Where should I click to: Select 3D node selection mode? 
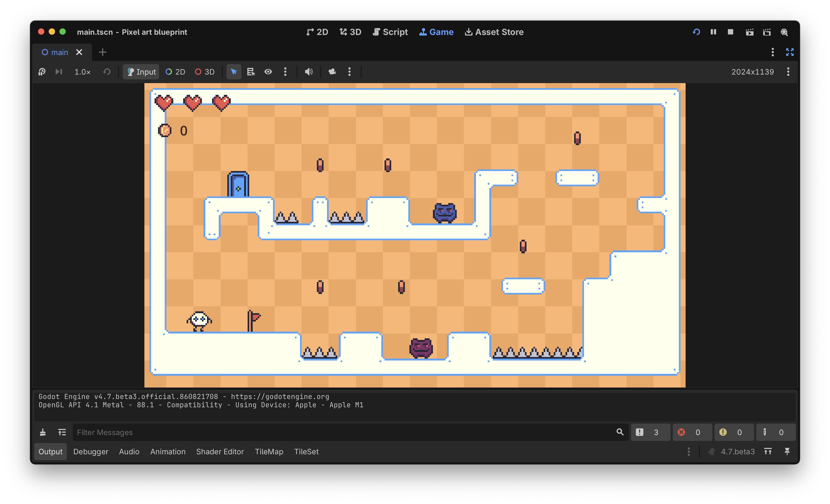click(205, 72)
